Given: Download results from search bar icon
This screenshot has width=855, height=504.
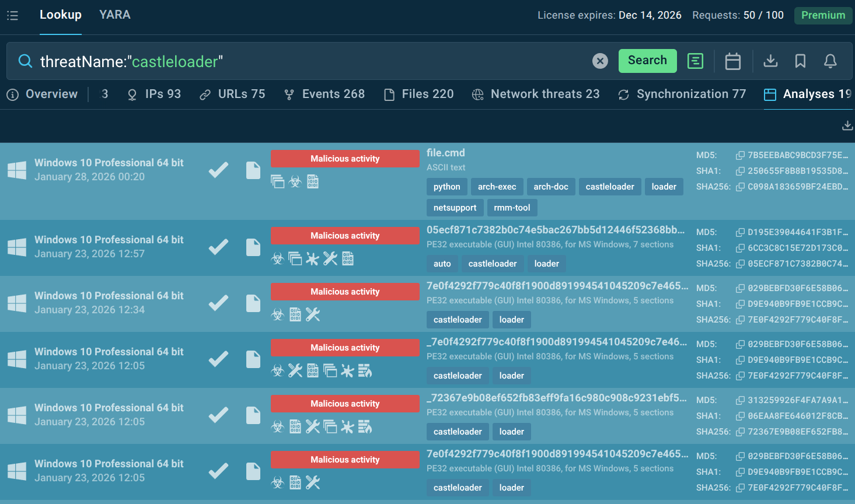Looking at the screenshot, I should (x=770, y=61).
